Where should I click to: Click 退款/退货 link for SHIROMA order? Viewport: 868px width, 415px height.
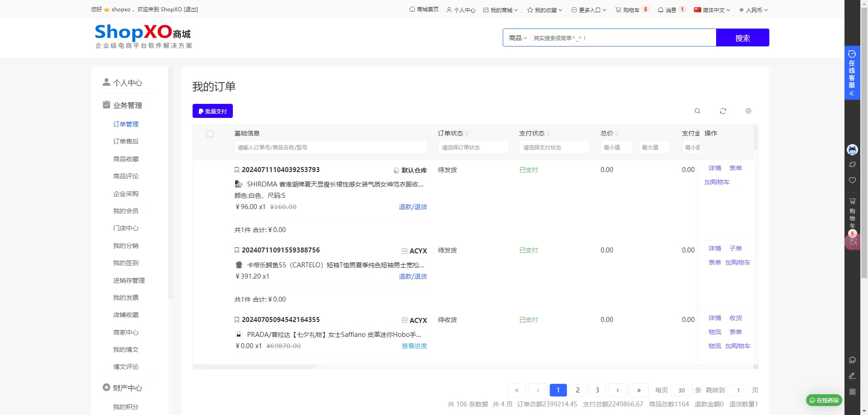[413, 207]
